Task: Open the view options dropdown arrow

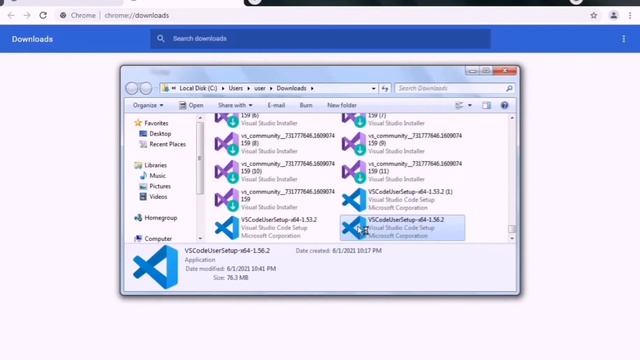Action: pyautogui.click(x=470, y=105)
